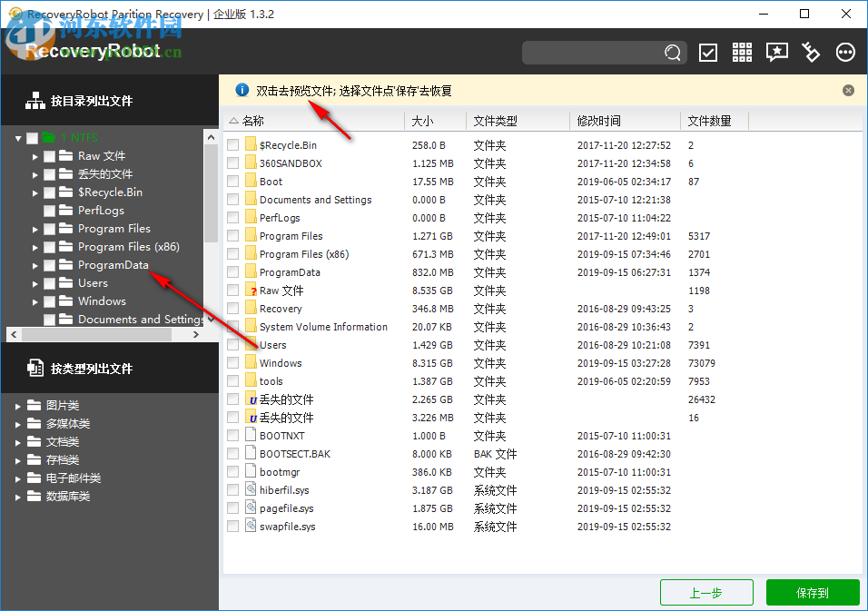Open the more options ellipsis icon
The width and height of the screenshot is (868, 611).
point(845,52)
